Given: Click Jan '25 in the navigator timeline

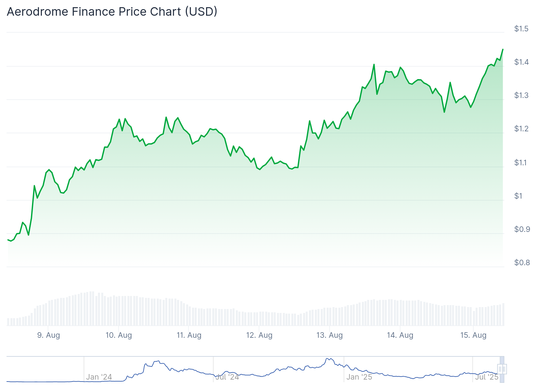Looking at the screenshot, I should pyautogui.click(x=359, y=377).
